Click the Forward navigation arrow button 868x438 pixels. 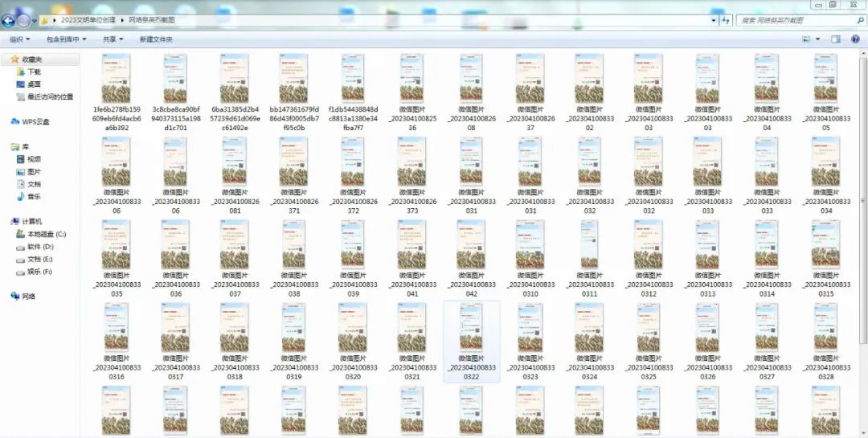coord(23,21)
